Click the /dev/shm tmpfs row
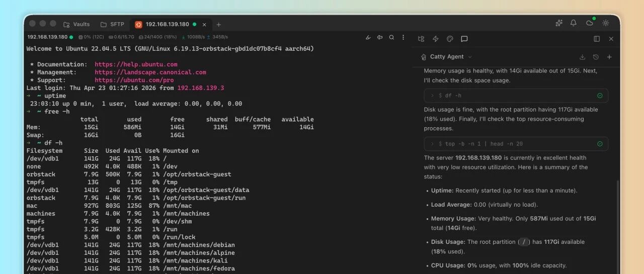This screenshot has width=644, height=274. [x=109, y=221]
